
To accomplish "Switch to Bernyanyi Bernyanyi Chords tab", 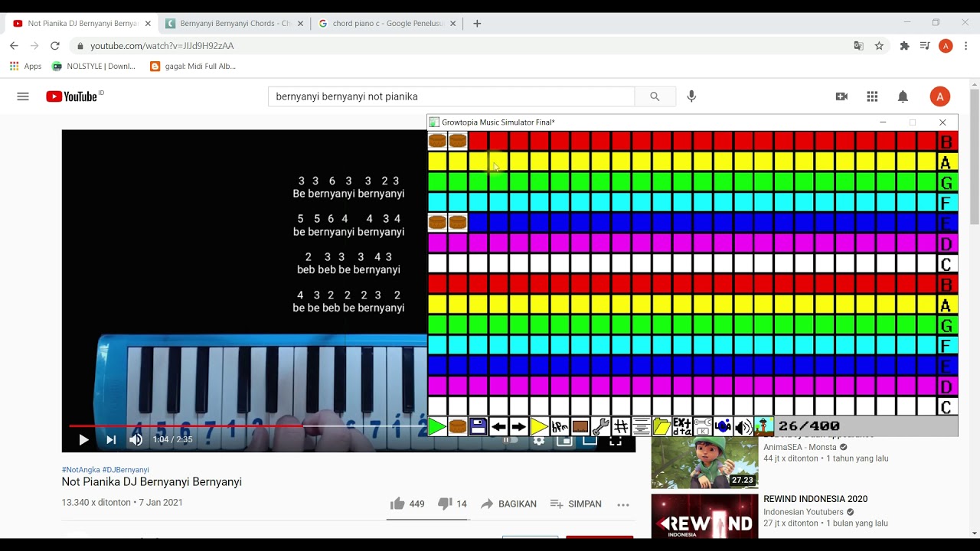I will click(234, 24).
